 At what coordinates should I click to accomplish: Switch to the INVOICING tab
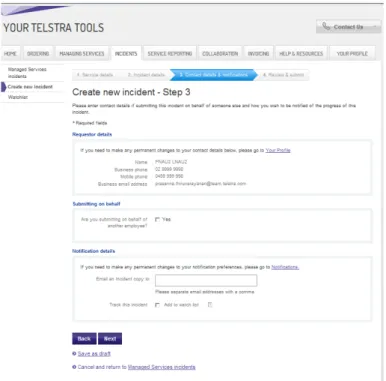click(x=259, y=54)
